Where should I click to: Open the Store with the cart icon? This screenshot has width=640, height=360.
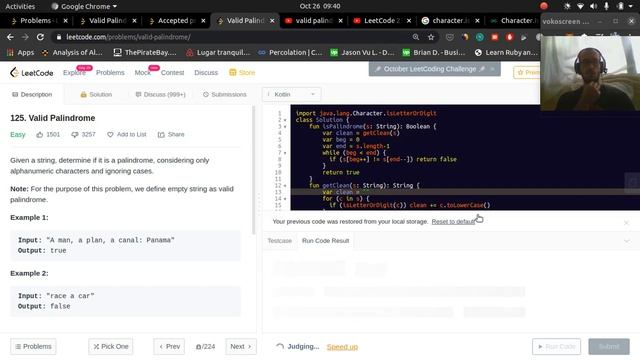242,73
